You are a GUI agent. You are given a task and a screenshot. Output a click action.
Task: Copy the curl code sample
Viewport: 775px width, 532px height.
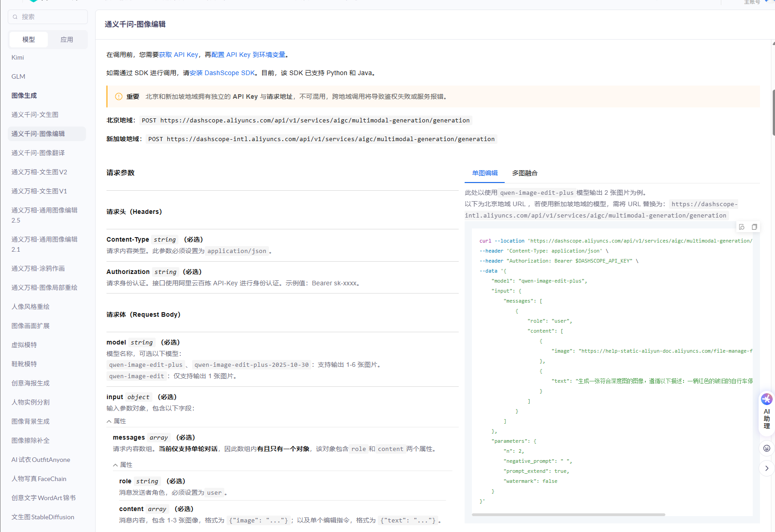754,227
